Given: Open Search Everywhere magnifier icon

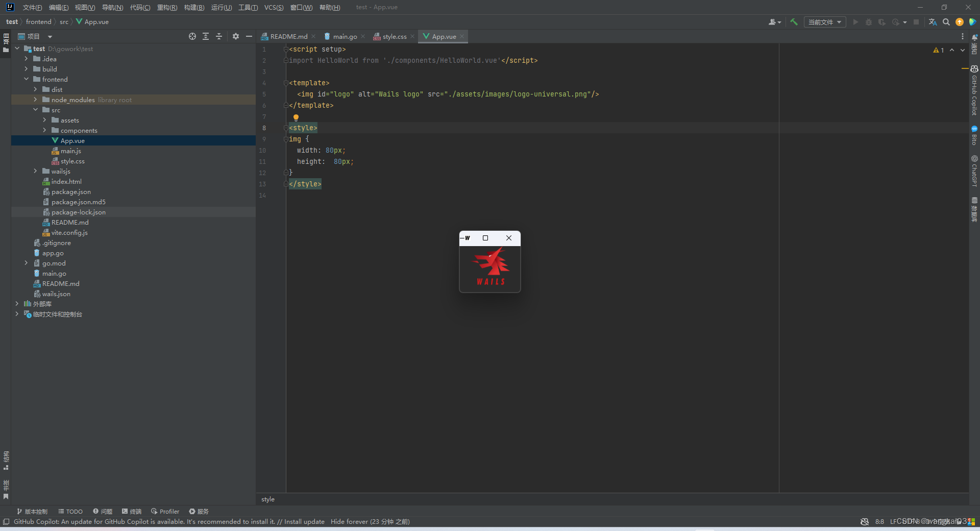Looking at the screenshot, I should tap(946, 22).
